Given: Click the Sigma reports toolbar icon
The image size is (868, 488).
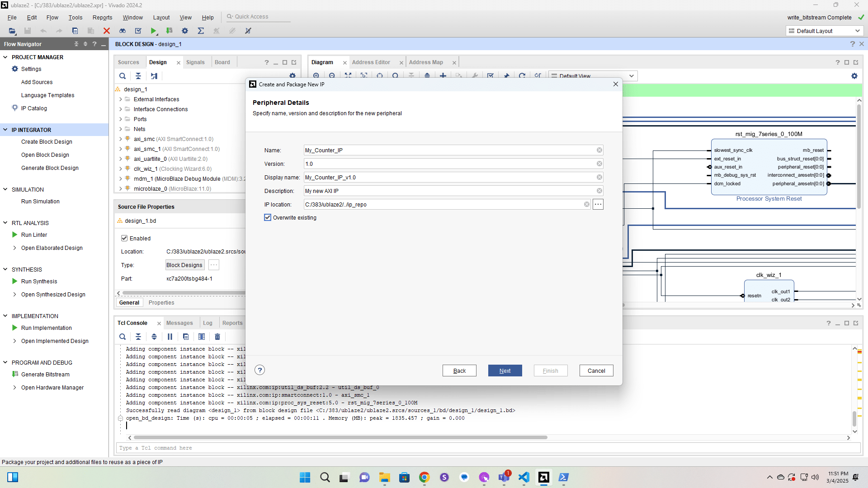Looking at the screenshot, I should tap(201, 31).
